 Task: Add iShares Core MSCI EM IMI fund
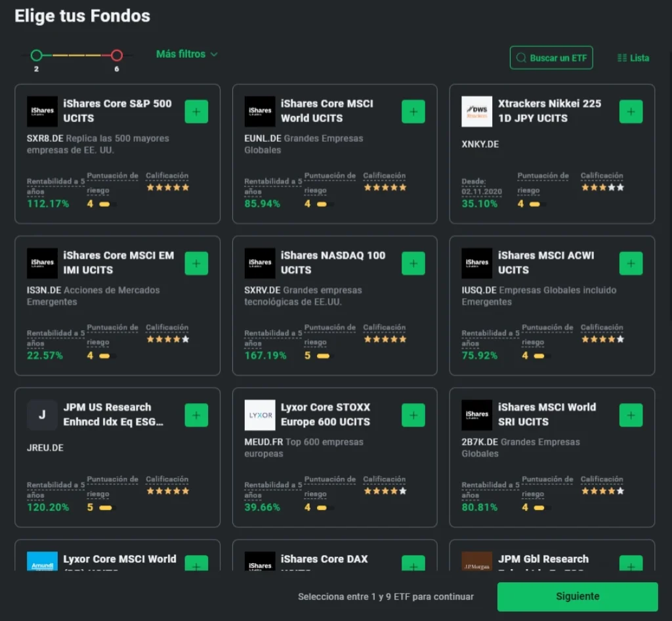pyautogui.click(x=196, y=263)
